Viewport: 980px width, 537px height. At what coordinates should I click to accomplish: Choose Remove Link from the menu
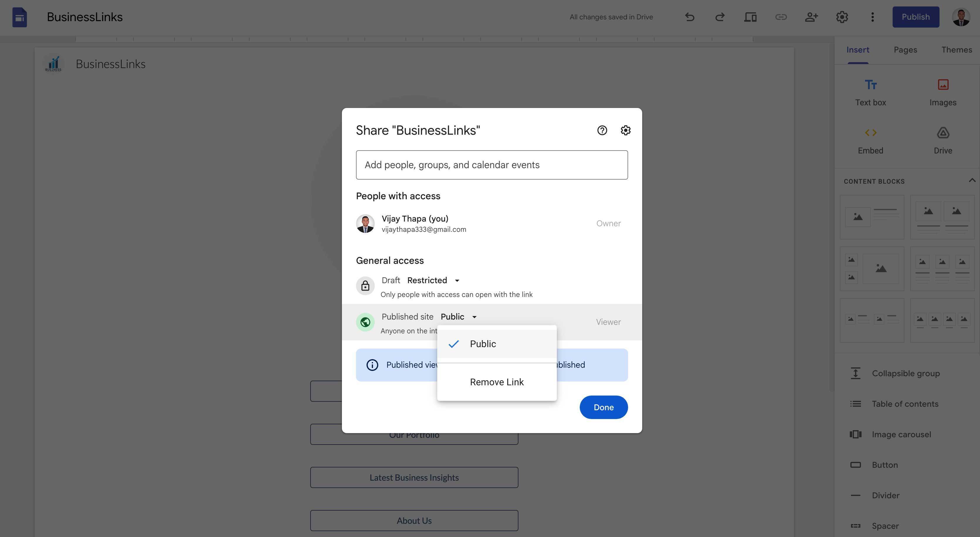point(497,382)
